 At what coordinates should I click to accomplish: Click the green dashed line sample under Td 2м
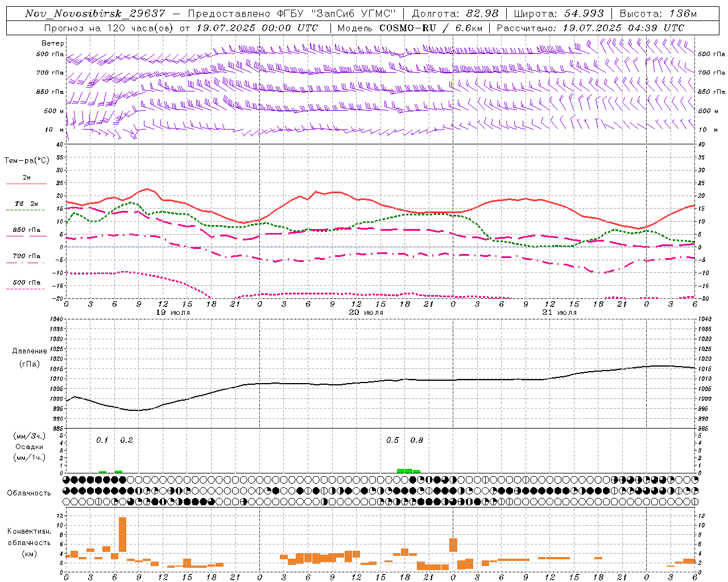(25, 210)
